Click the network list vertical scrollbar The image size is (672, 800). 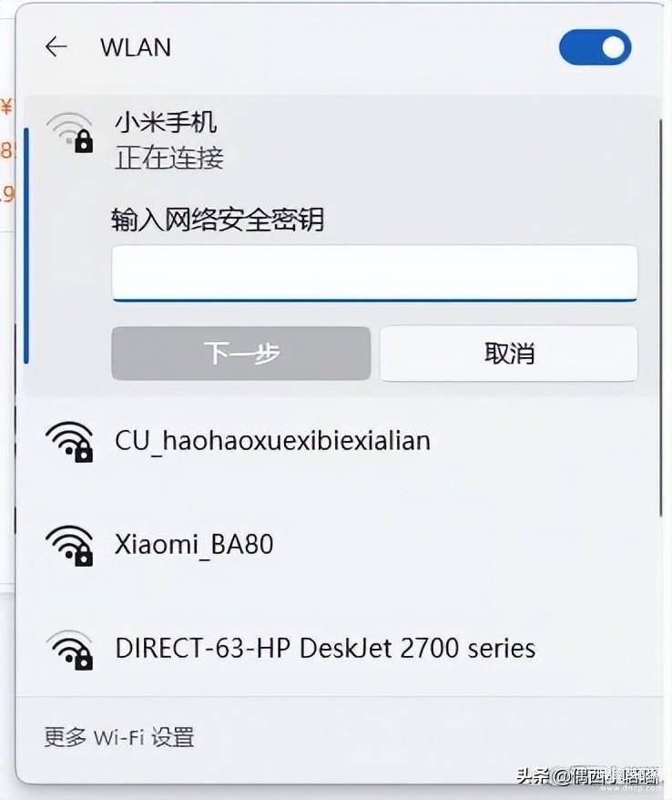(660, 318)
